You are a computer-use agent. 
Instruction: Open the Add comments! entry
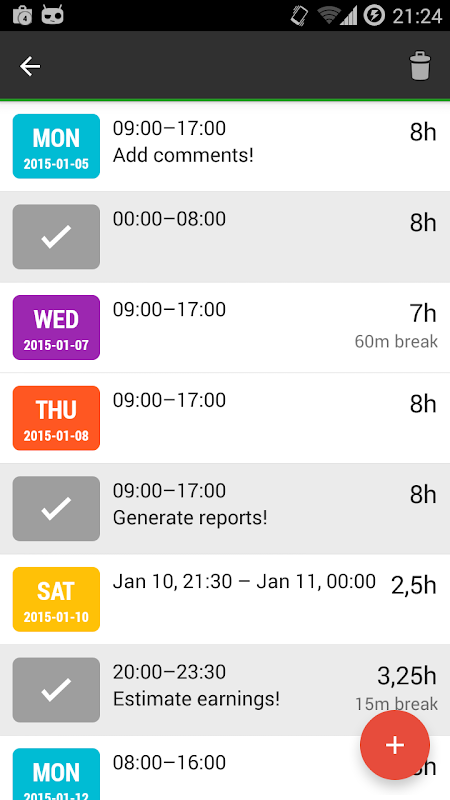[225, 146]
